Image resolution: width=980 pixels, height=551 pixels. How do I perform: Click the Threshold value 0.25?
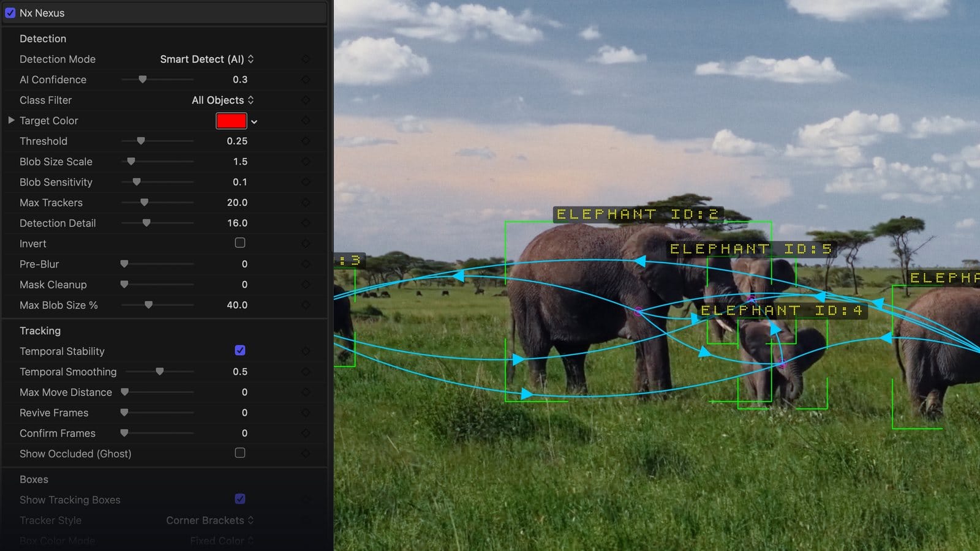coord(237,141)
